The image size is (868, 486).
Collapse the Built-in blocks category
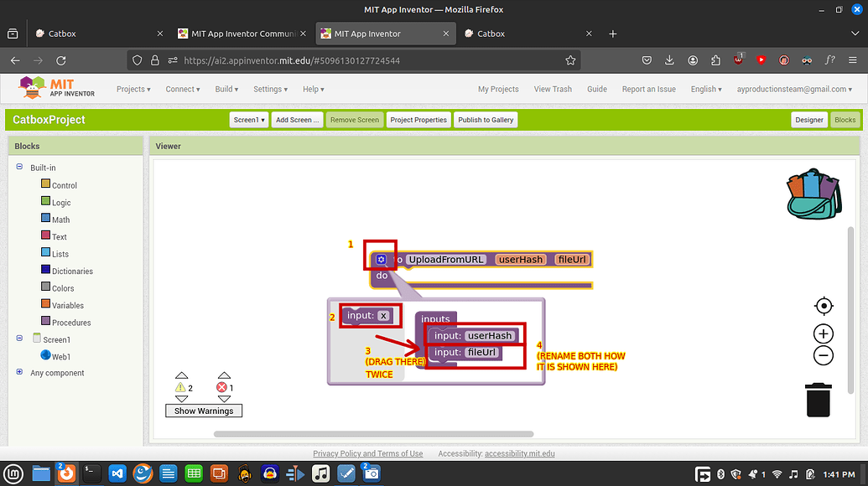tap(18, 167)
